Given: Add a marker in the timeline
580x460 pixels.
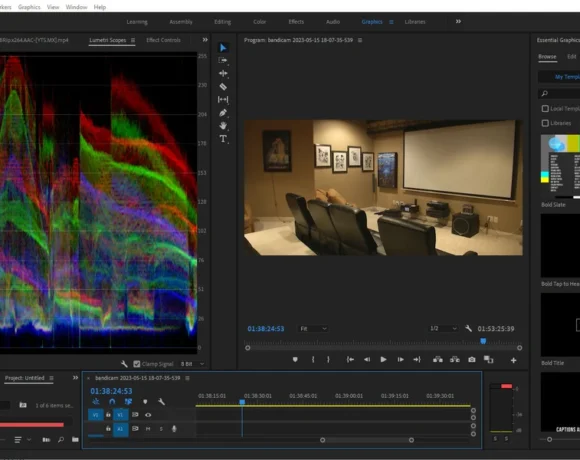Looking at the screenshot, I should tap(145, 402).
